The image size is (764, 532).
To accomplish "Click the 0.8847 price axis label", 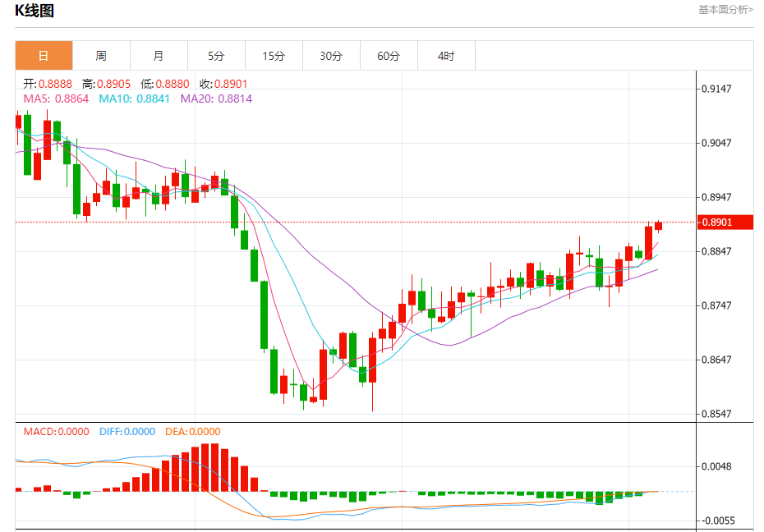I will click(716, 252).
